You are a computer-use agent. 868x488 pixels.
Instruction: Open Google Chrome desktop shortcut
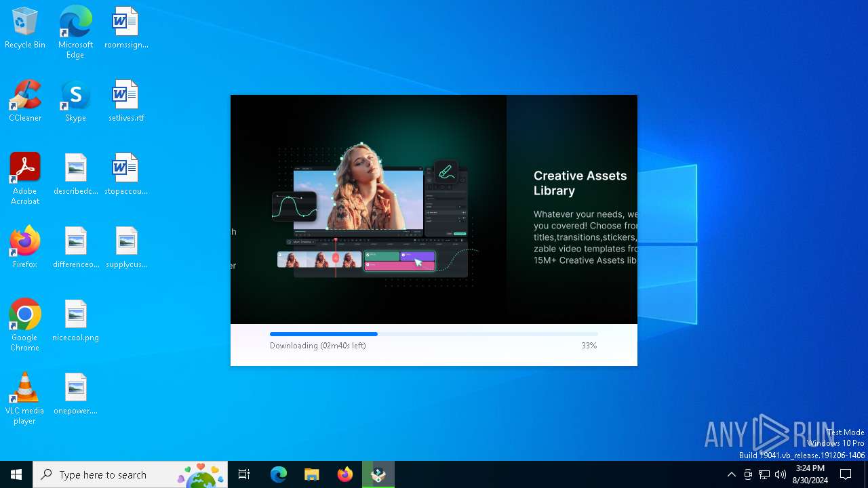point(25,325)
